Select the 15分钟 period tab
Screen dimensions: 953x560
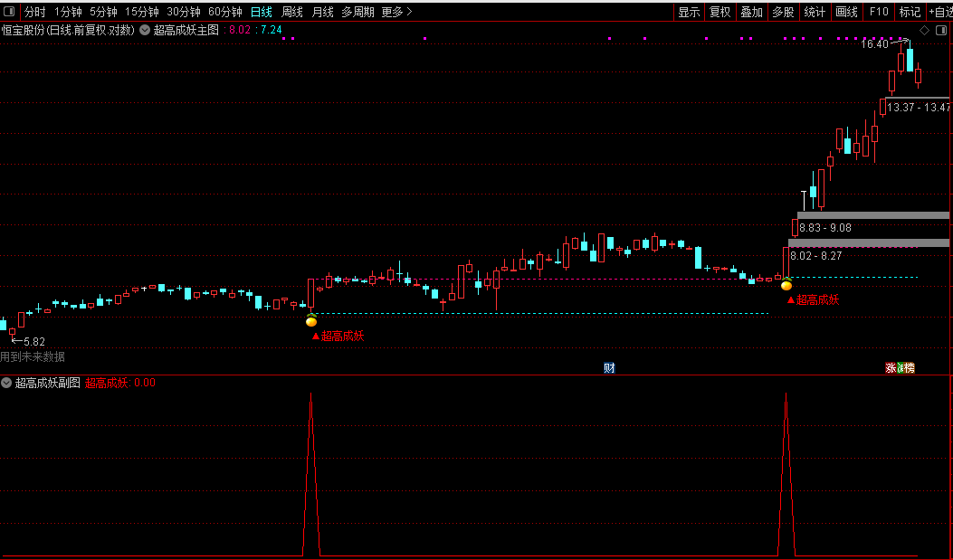141,12
